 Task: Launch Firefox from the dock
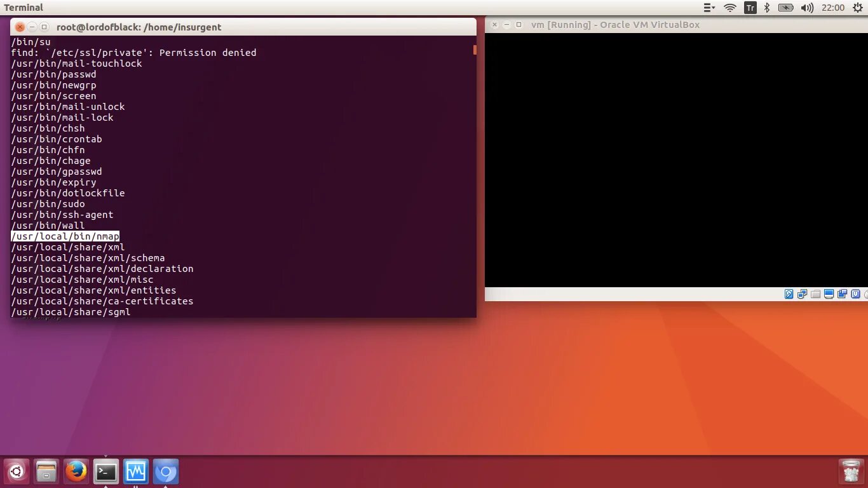(76, 471)
